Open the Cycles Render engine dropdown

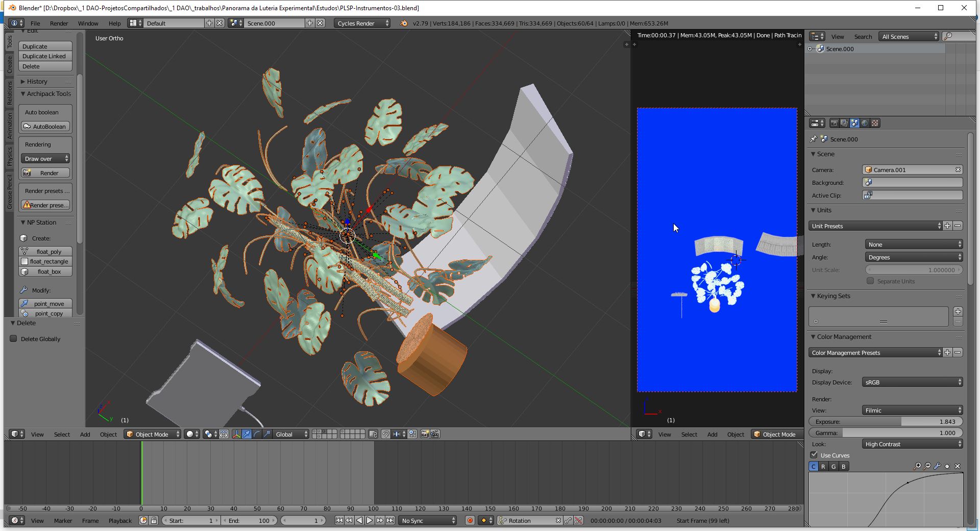click(x=362, y=23)
